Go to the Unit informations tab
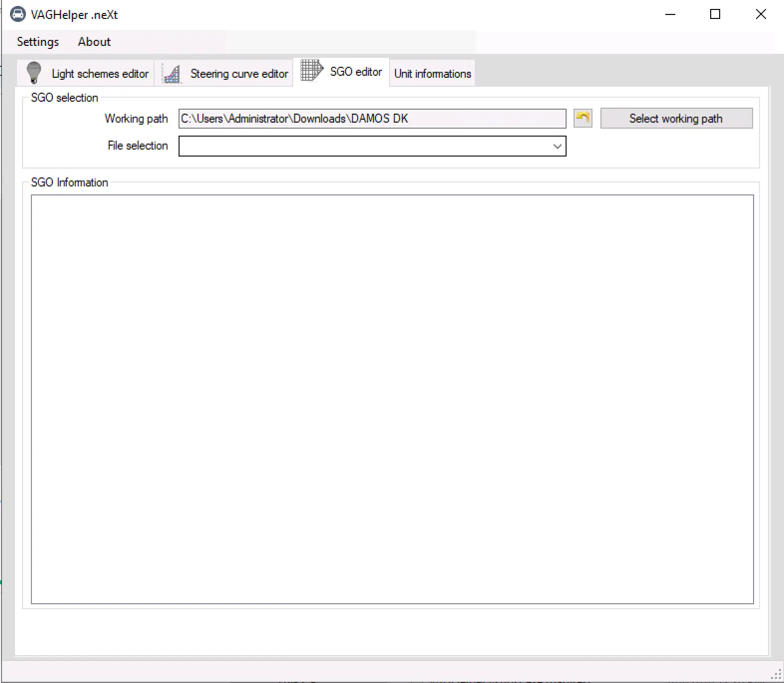This screenshot has width=784, height=683. pyautogui.click(x=432, y=74)
